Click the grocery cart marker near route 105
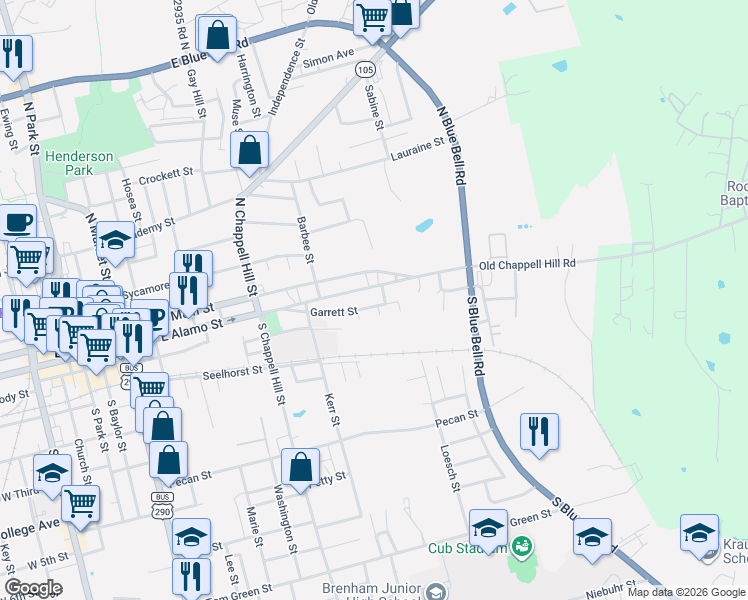This screenshot has width=748, height=600. (373, 19)
